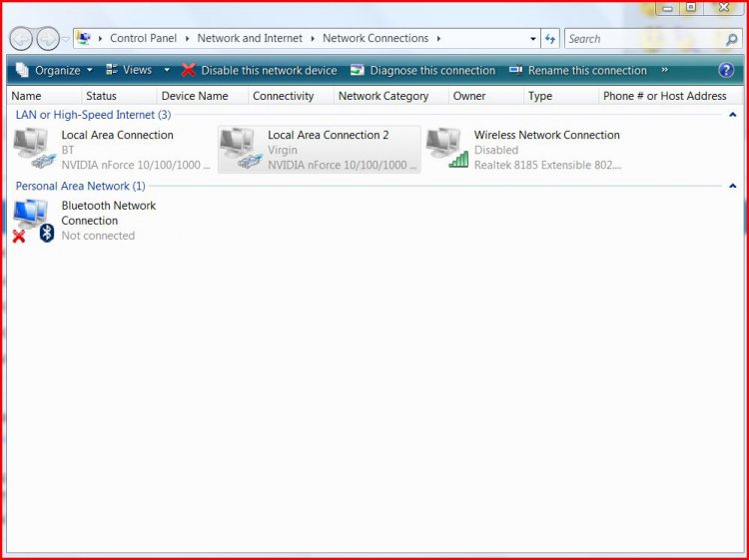Click the BT status text
This screenshot has width=749, height=560.
coord(67,150)
